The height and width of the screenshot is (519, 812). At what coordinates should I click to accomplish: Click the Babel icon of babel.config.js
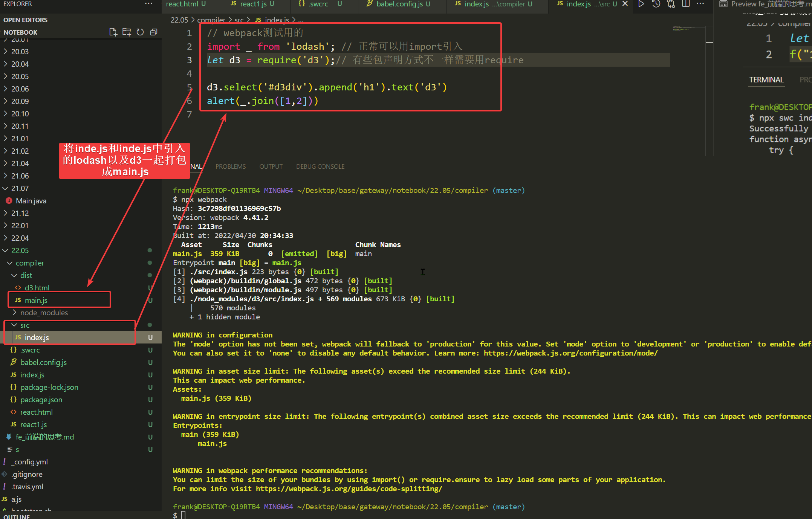point(14,362)
